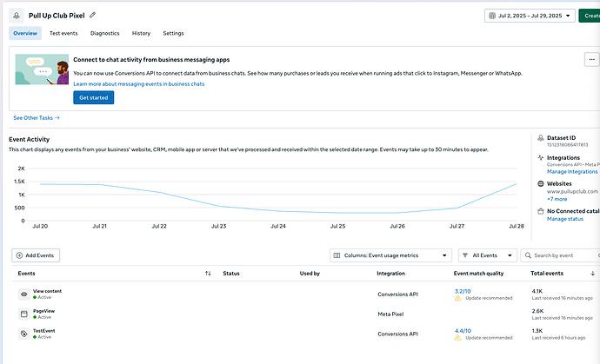
Task: Click the down arrow beside Total events
Action: [x=592, y=274]
